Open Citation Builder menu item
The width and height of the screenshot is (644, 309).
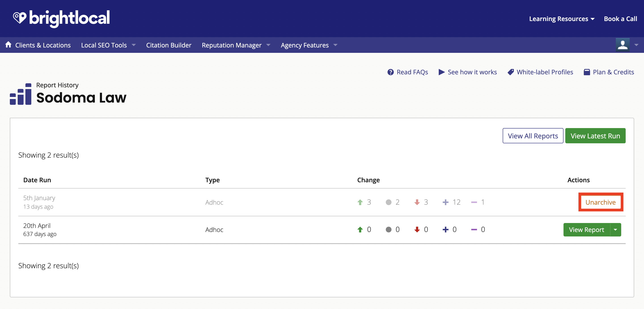tap(169, 45)
